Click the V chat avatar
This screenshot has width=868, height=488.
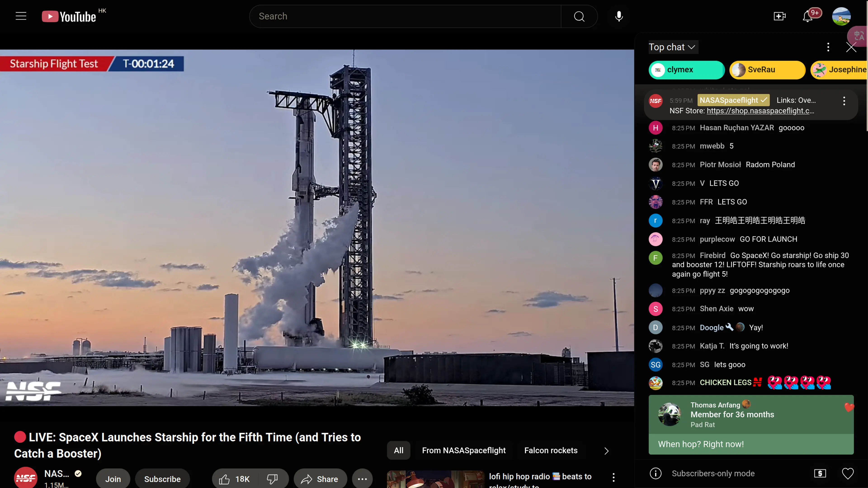pyautogui.click(x=655, y=183)
